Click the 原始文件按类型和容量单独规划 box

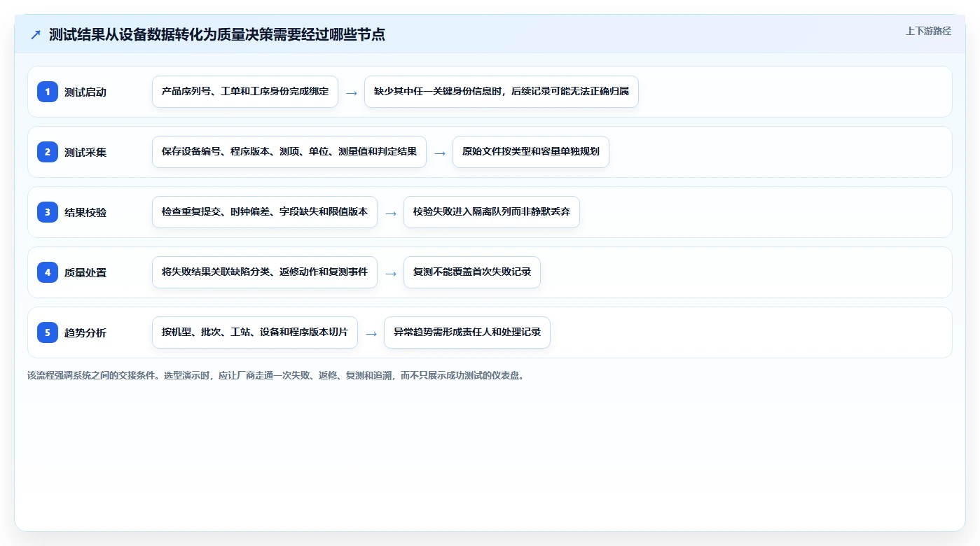click(x=531, y=152)
